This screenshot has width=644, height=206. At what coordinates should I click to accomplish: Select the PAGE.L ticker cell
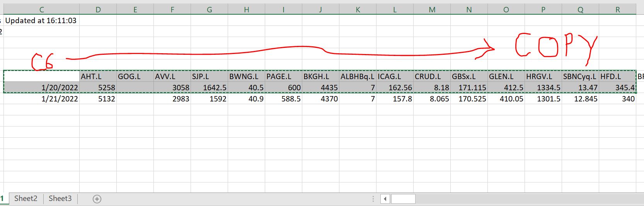click(x=283, y=76)
